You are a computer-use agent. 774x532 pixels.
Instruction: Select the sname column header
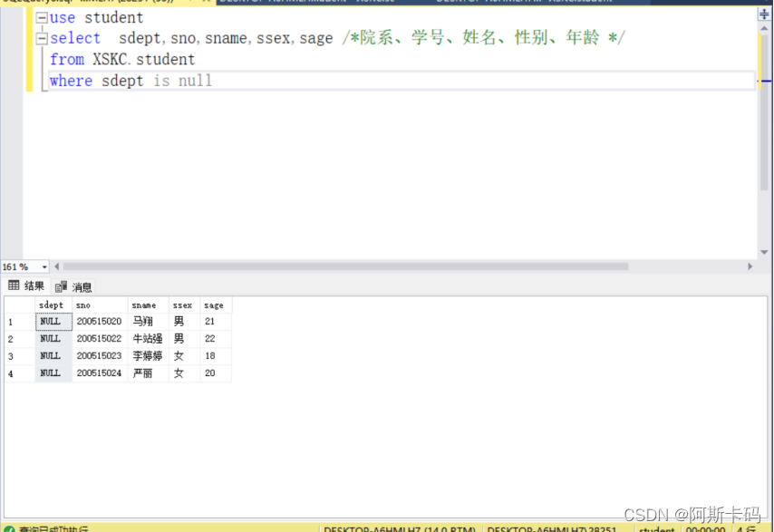[148, 305]
